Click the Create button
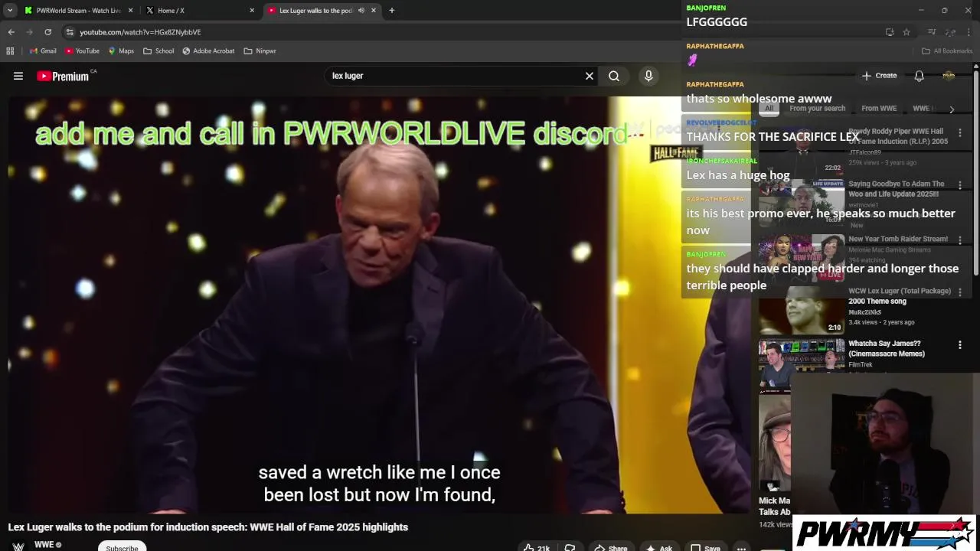The height and width of the screenshot is (551, 980). [879, 76]
